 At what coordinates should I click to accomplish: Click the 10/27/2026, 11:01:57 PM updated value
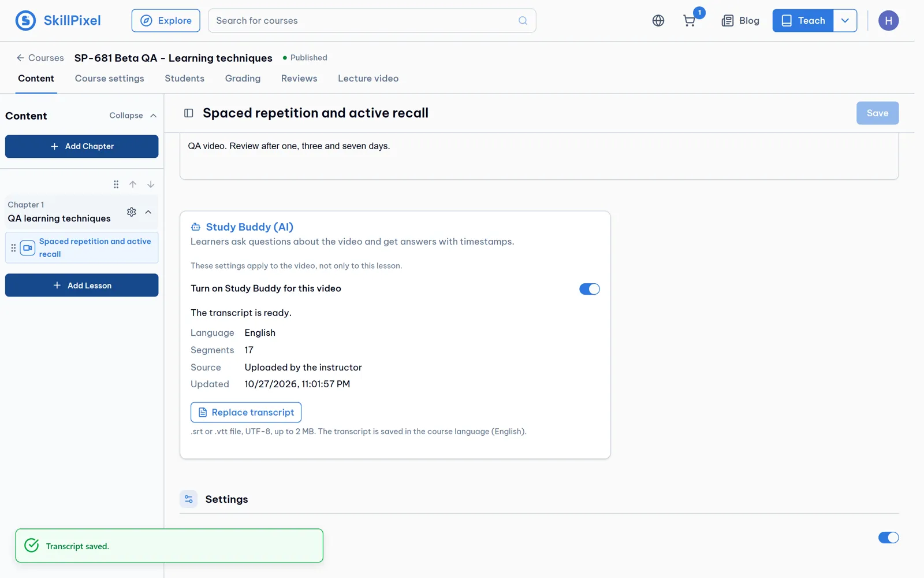[297, 384]
